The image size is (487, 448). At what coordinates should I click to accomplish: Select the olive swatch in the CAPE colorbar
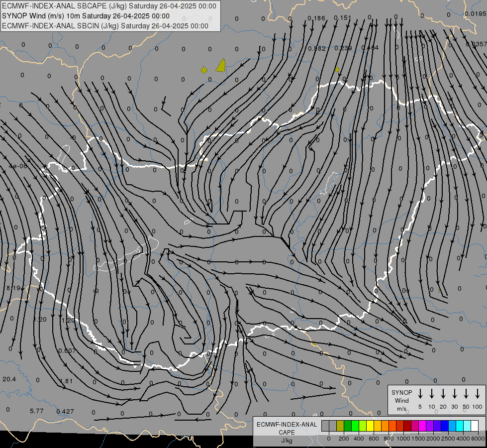coord(340,426)
